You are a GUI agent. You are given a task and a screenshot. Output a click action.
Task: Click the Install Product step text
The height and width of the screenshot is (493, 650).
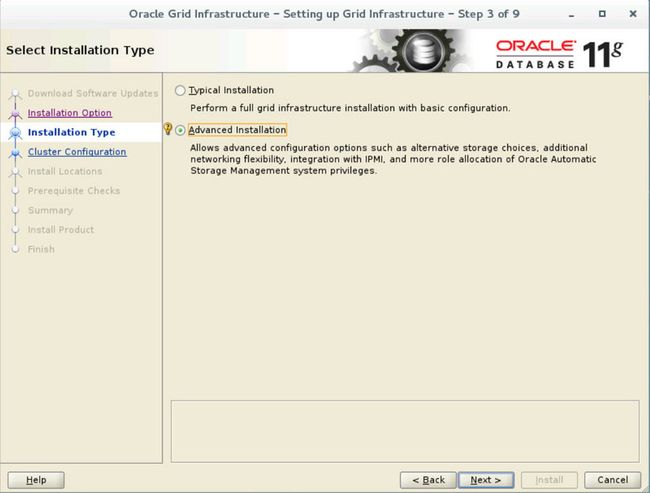click(61, 230)
